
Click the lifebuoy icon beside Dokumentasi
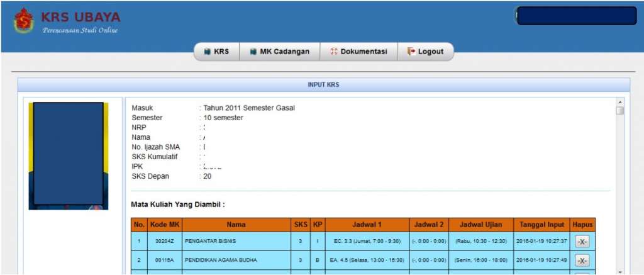pos(333,52)
